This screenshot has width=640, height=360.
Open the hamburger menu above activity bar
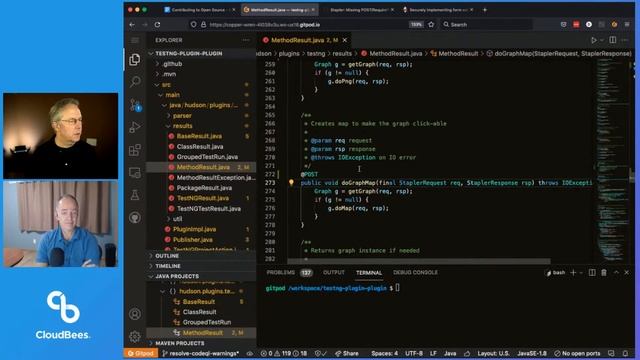point(135,40)
